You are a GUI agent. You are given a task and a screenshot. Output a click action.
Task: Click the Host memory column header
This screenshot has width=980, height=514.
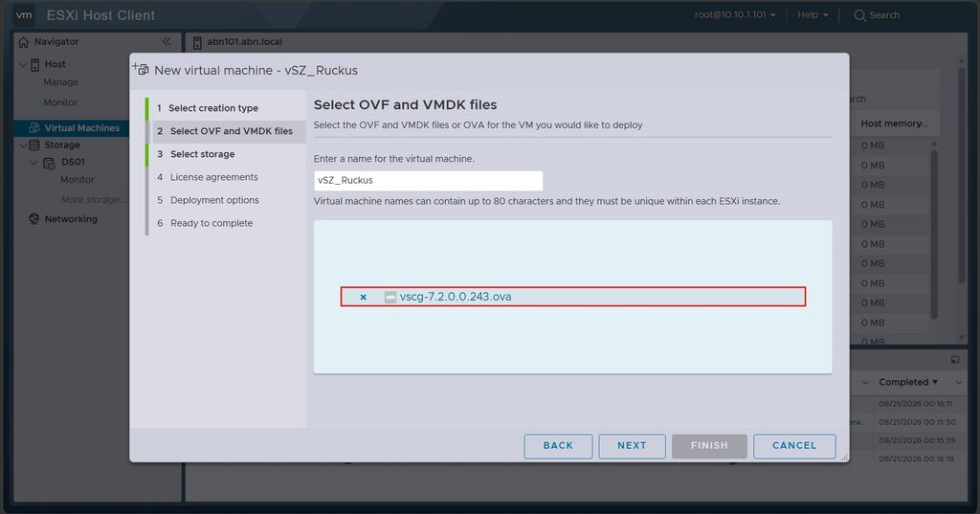click(x=894, y=123)
